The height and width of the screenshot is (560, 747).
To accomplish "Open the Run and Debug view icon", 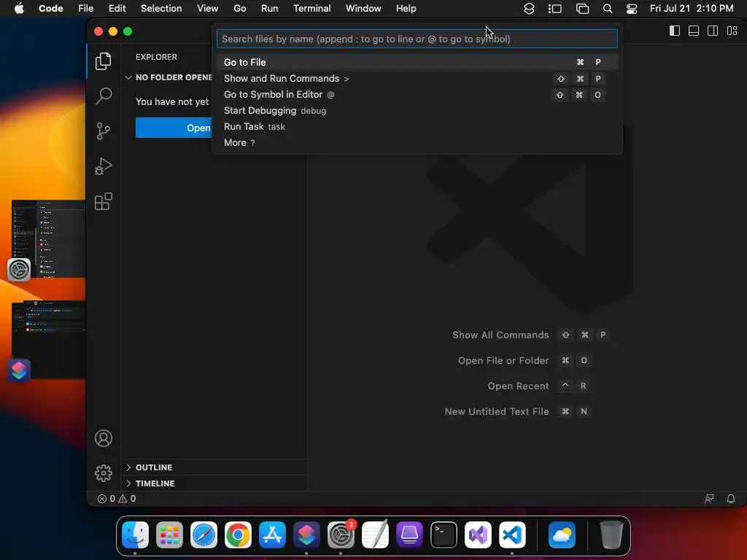I will 103,166.
